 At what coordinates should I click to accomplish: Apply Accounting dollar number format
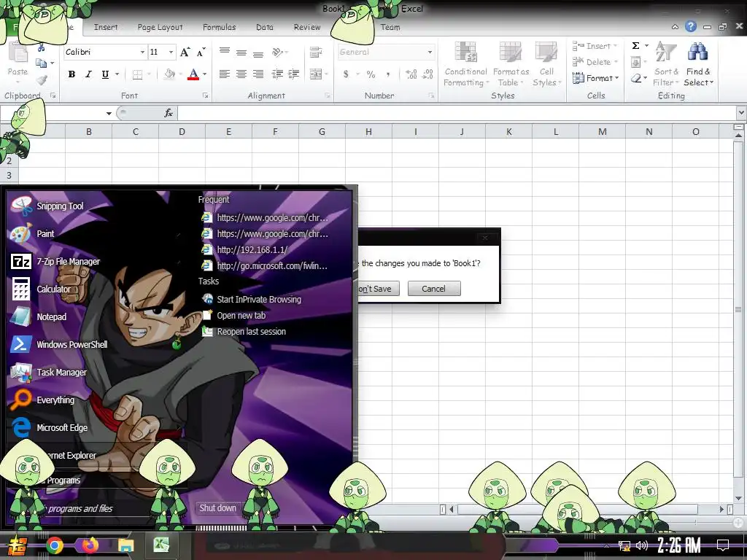(x=346, y=74)
